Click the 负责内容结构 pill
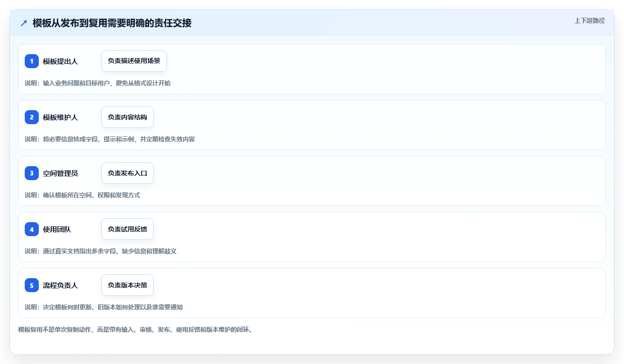This screenshot has height=364, width=624. point(128,117)
